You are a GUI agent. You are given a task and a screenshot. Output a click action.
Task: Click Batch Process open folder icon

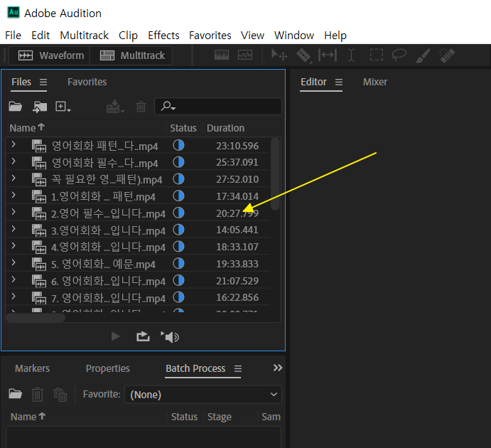(15, 394)
